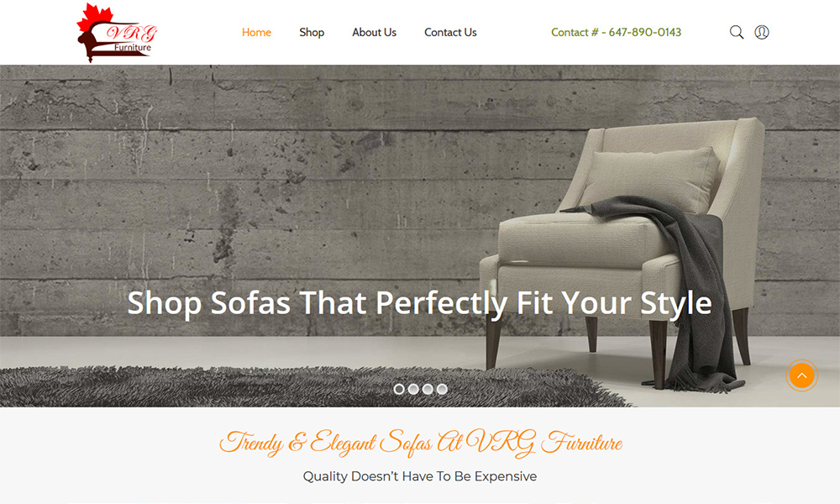This screenshot has height=504, width=840.
Task: Click the gray throw blanket on chair
Action: pos(680,279)
